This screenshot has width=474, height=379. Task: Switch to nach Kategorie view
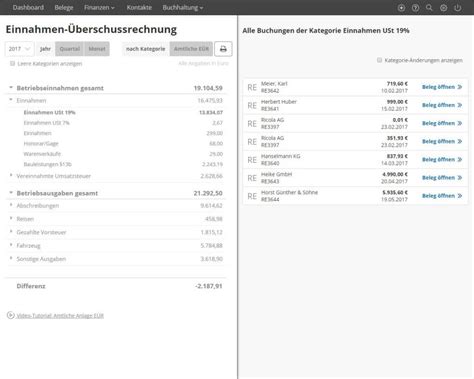(146, 49)
